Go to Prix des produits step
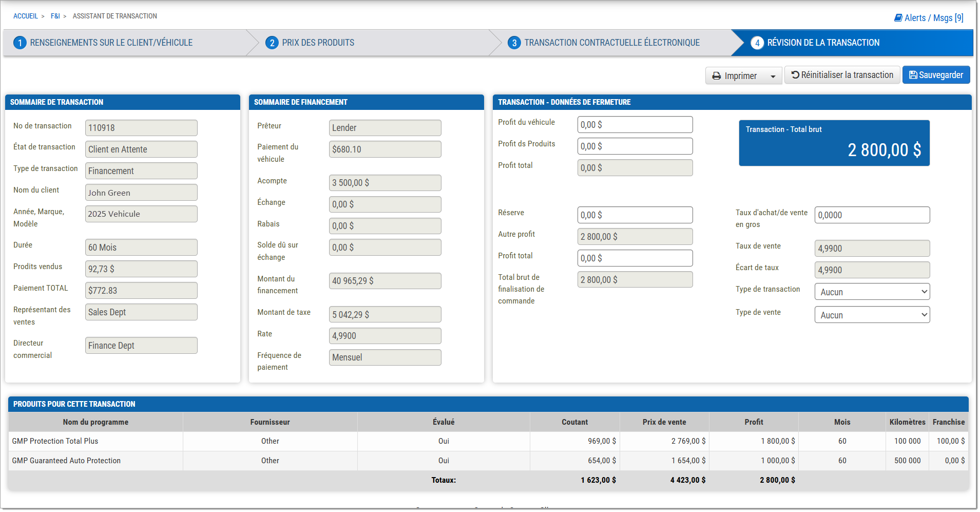Screen dimensions: 980x512 (x=318, y=43)
